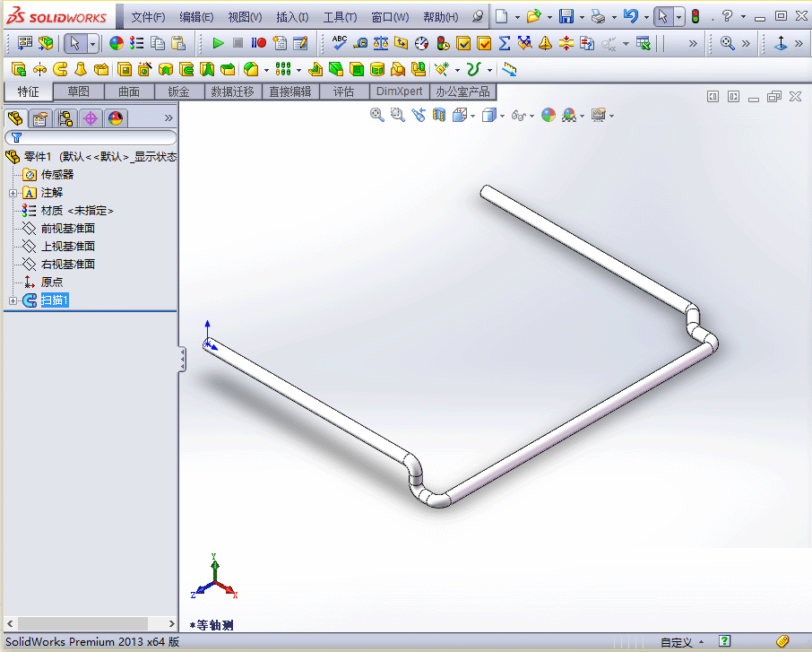
Task: Click the Zoom to Fit magnifier icon
Action: pos(376,115)
